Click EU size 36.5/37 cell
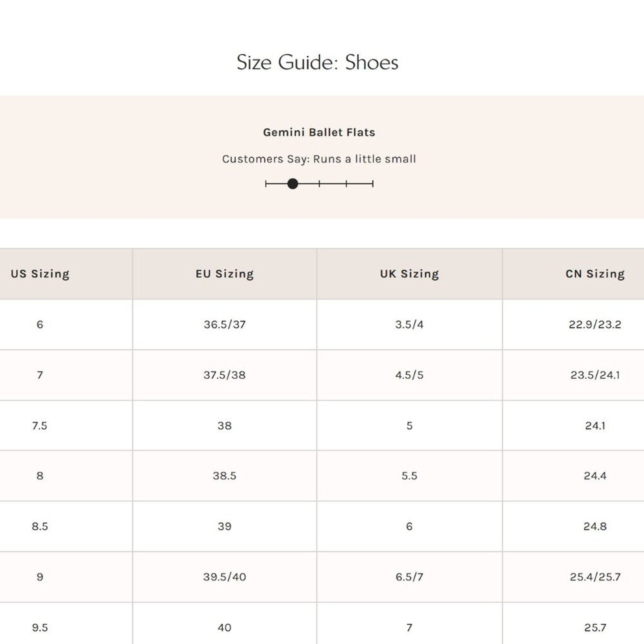644x644 pixels. click(x=225, y=324)
